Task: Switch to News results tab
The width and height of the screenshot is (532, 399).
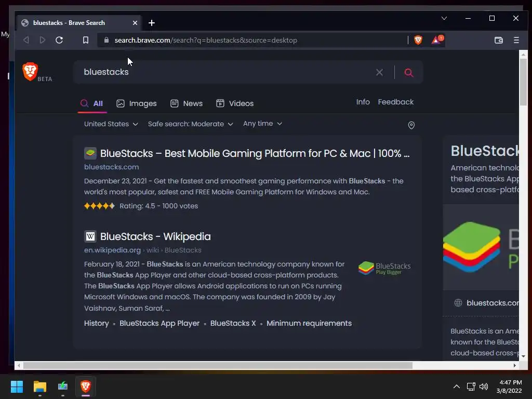Action: click(x=187, y=103)
